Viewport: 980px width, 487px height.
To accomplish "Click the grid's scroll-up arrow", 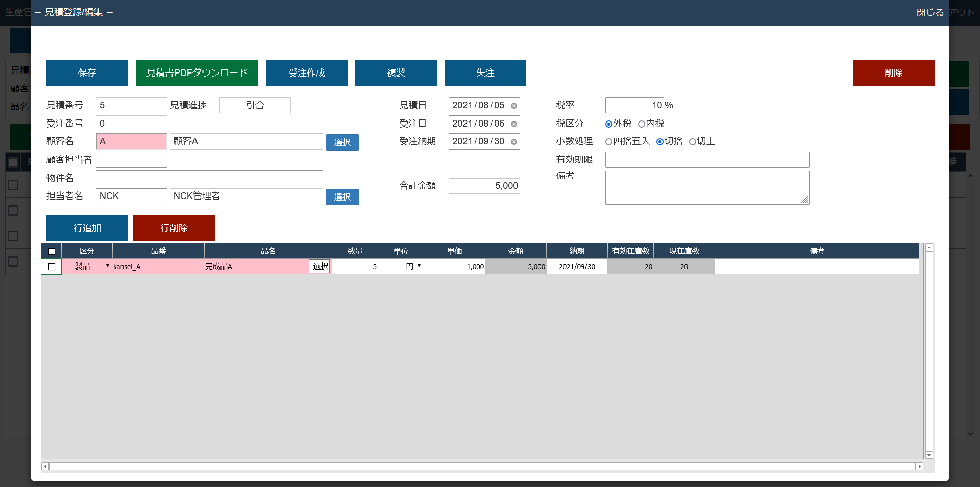I will tap(929, 248).
